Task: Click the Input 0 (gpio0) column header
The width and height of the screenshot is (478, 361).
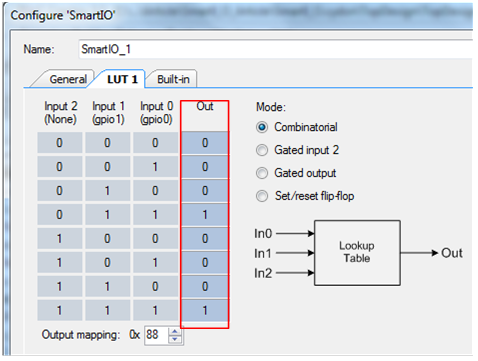Action: 156,113
